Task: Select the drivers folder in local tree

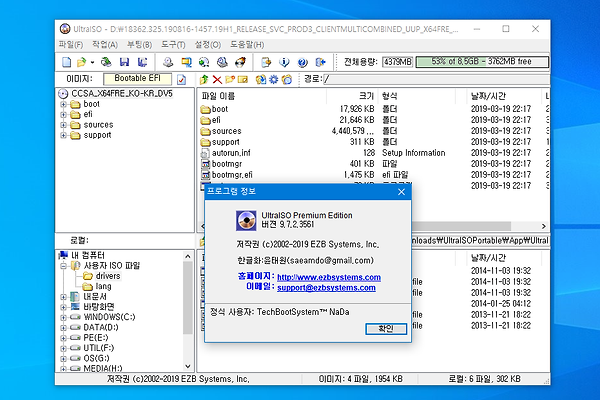Action: [108, 276]
